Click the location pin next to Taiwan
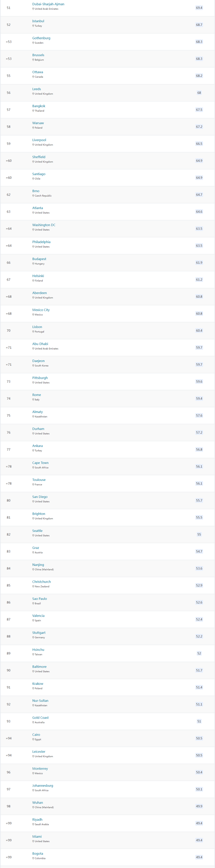Screen dimensions: 215x868 (x=33, y=654)
